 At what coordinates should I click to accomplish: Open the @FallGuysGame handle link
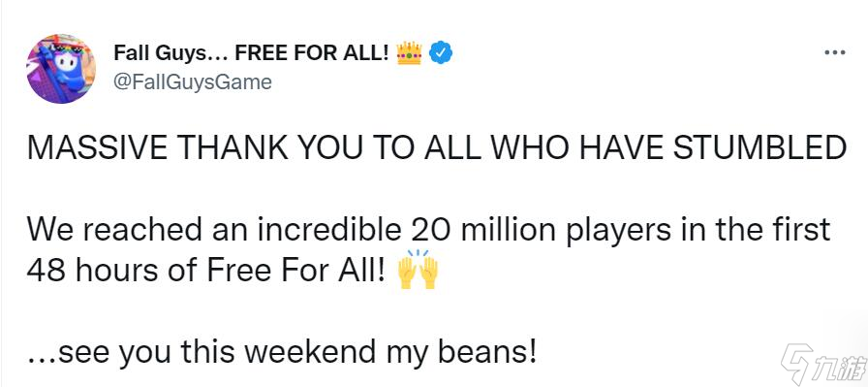tap(193, 82)
